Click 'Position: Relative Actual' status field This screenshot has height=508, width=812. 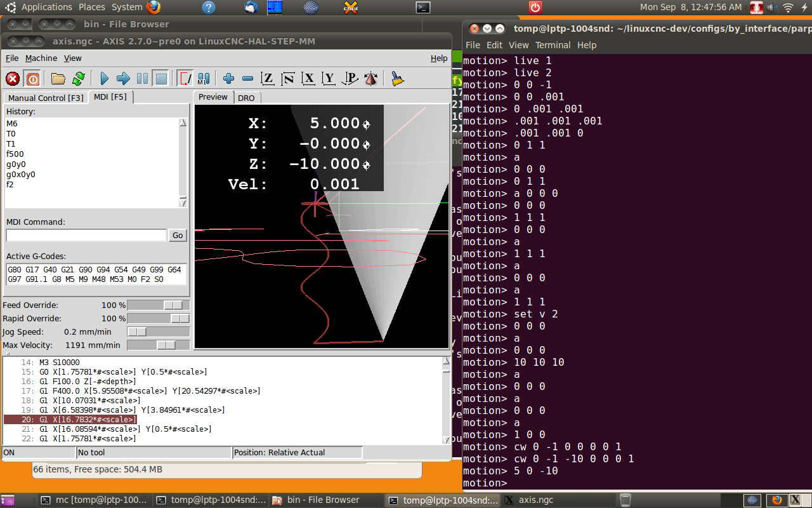[298, 453]
